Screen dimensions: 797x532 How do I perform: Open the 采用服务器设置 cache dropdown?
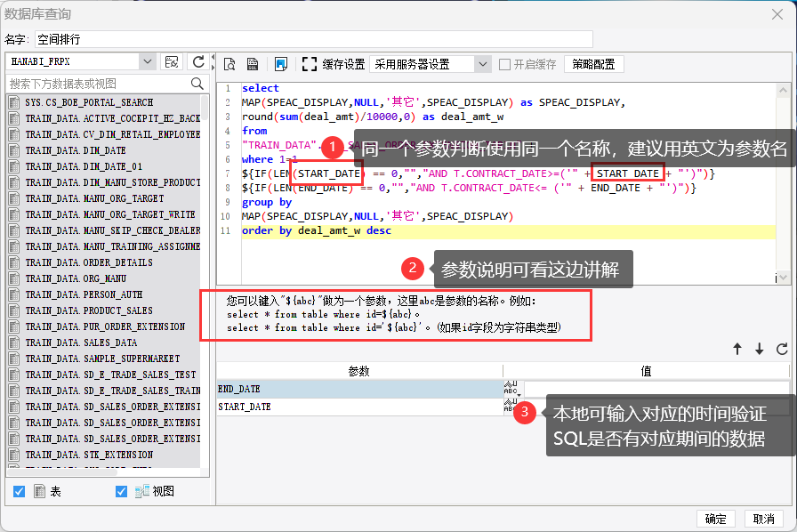click(x=483, y=65)
